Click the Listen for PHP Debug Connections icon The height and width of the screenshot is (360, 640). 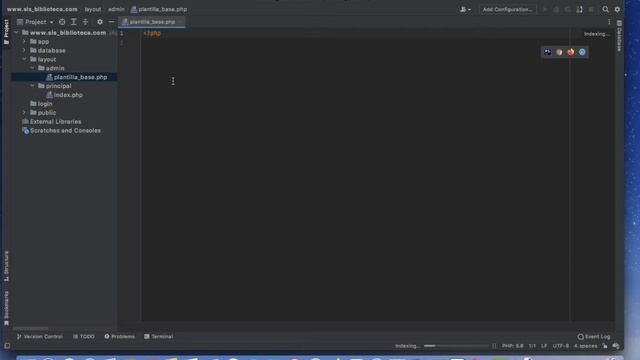click(579, 9)
